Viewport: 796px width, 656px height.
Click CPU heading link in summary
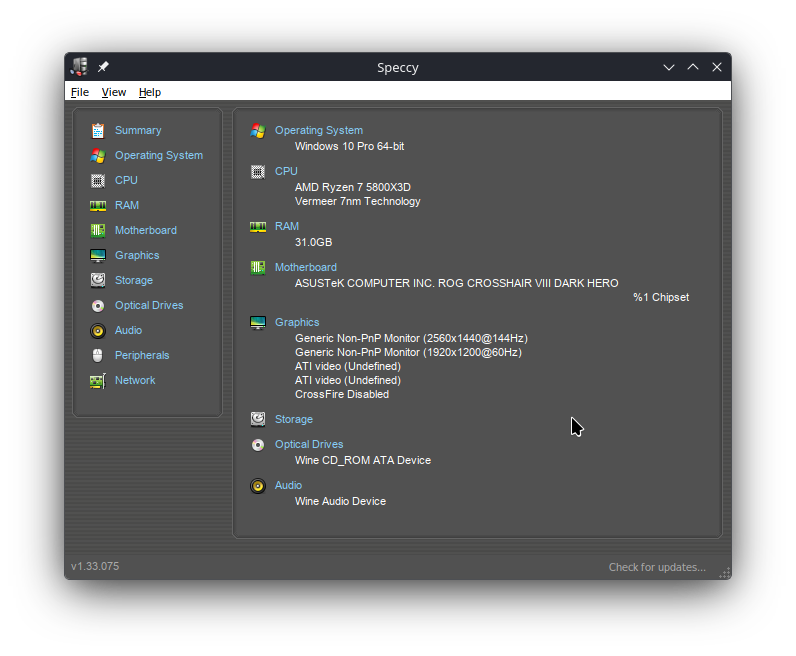[286, 172]
